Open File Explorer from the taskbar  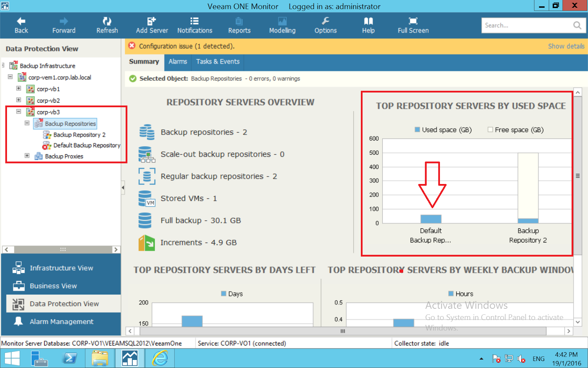click(100, 358)
